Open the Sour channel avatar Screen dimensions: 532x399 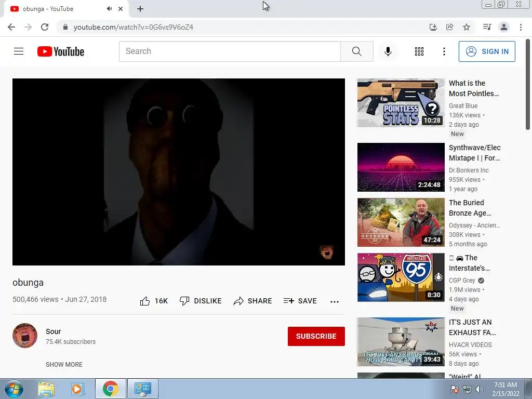click(x=25, y=336)
